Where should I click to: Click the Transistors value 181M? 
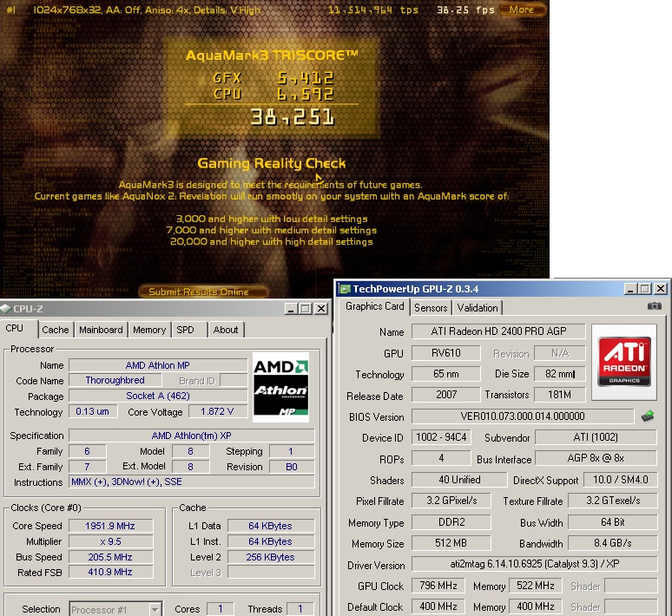(559, 395)
